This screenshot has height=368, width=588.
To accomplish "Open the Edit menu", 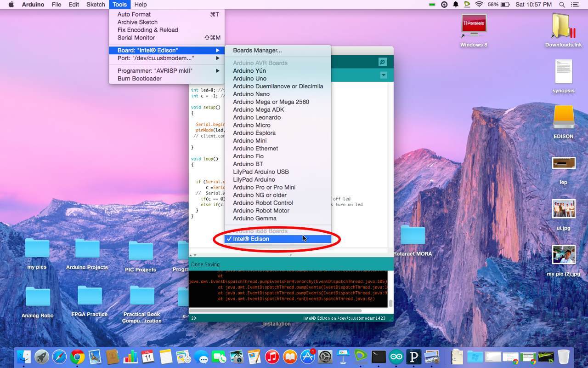I will [x=73, y=5].
